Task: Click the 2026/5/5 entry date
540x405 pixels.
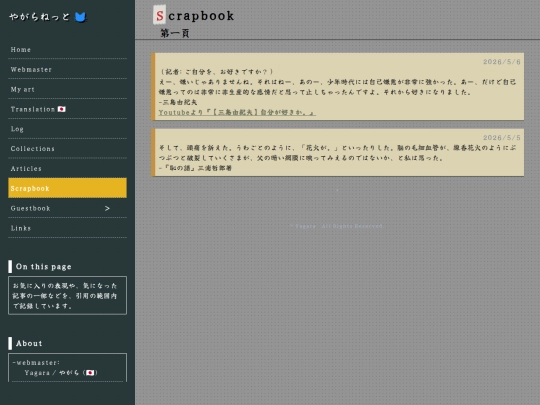Action: click(501, 138)
